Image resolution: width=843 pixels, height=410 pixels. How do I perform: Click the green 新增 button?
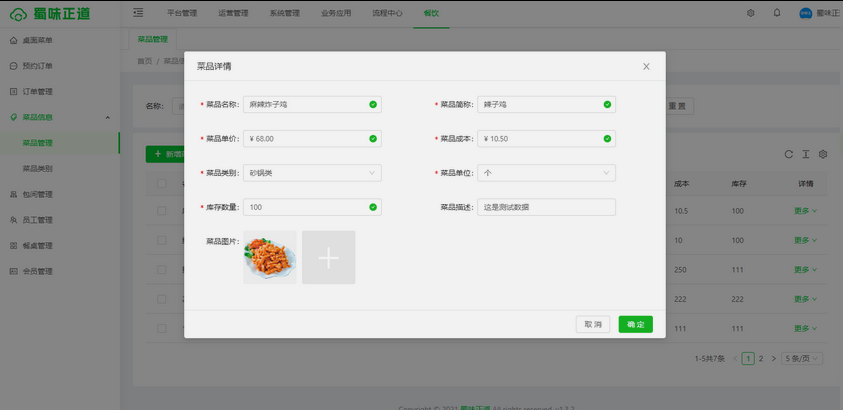[165, 154]
